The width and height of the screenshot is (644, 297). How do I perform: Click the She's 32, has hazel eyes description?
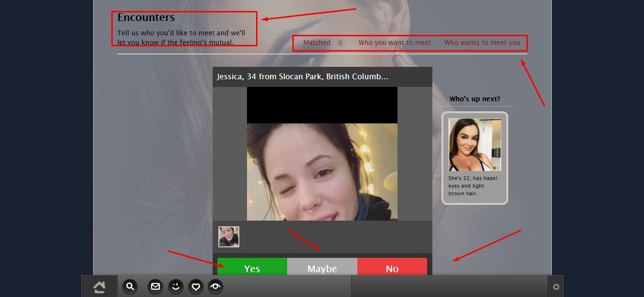coord(472,186)
